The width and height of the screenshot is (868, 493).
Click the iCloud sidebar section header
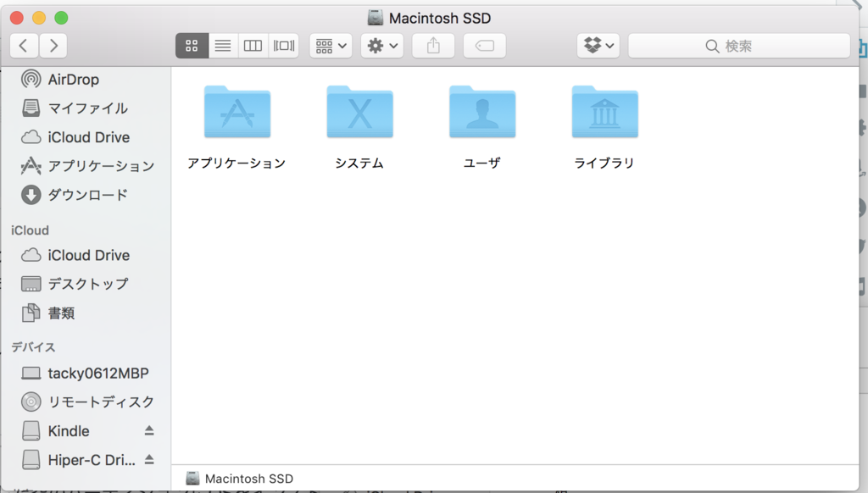click(30, 230)
